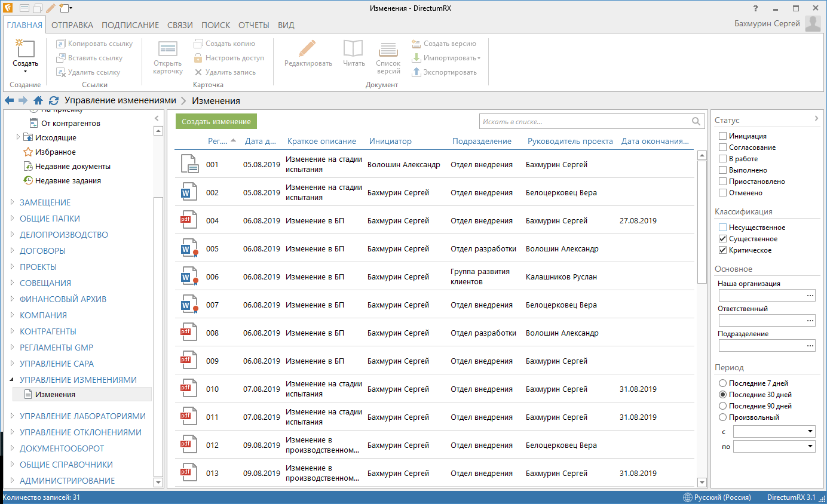Open Недавние документы in the tree
Viewport: 827px width, 504px height.
click(x=66, y=166)
